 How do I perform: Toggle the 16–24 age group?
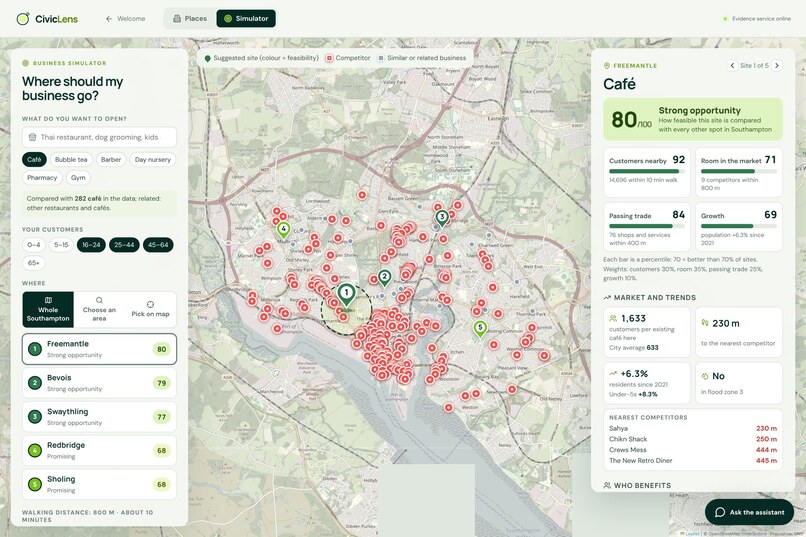tap(91, 245)
